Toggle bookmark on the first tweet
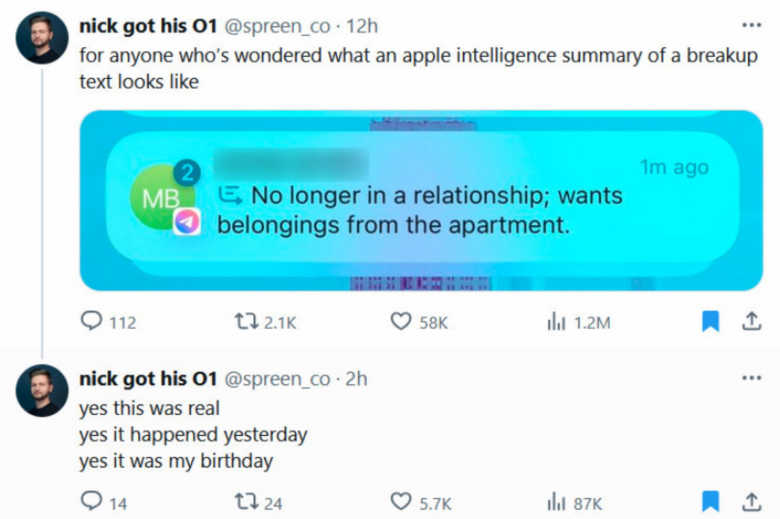This screenshot has width=780, height=519. (x=710, y=321)
